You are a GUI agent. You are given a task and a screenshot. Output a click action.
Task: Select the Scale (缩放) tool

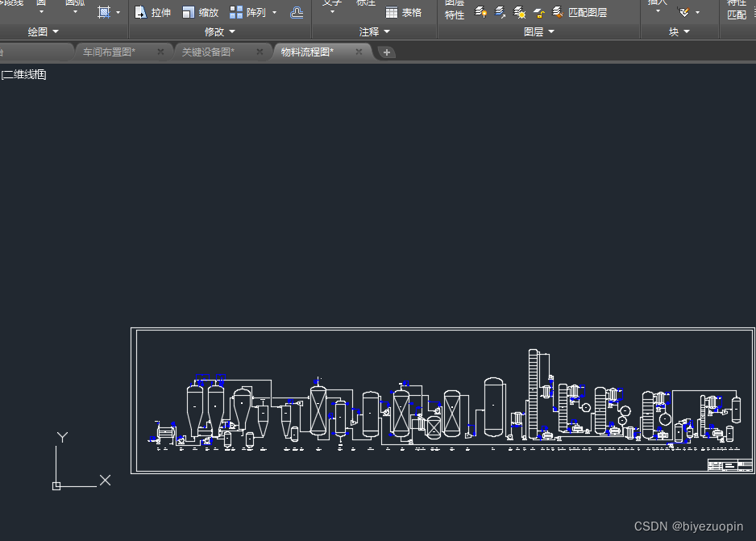pos(201,13)
